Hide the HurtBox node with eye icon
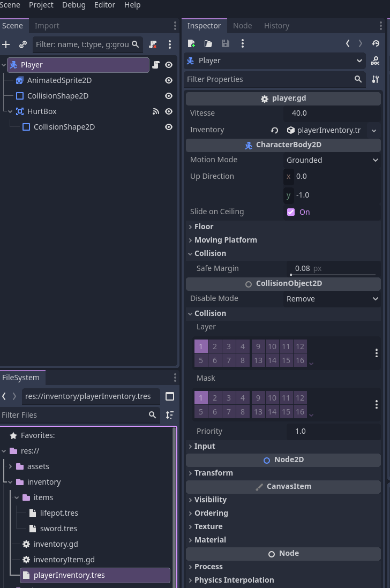Screen dimensions: 390x588 [x=169, y=111]
